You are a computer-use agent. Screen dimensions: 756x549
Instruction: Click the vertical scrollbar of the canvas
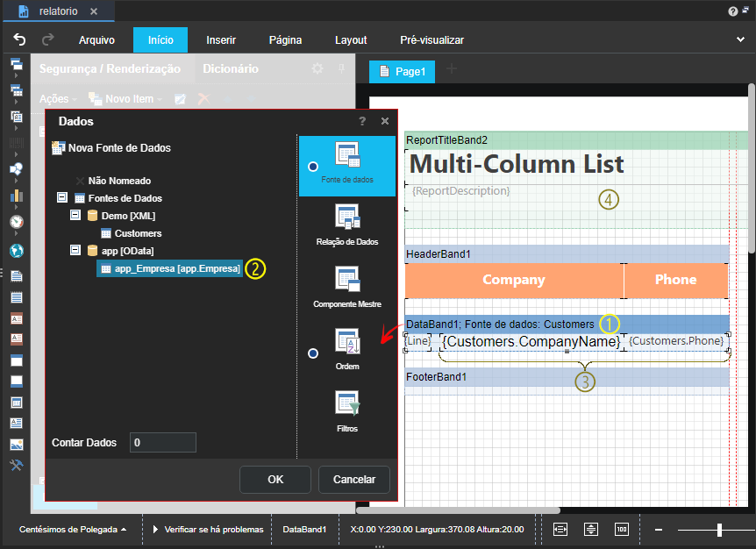click(x=752, y=168)
